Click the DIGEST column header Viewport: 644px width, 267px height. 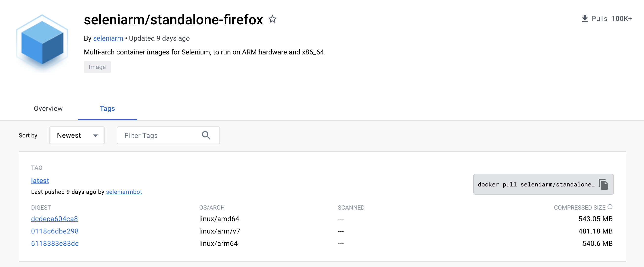(41, 208)
